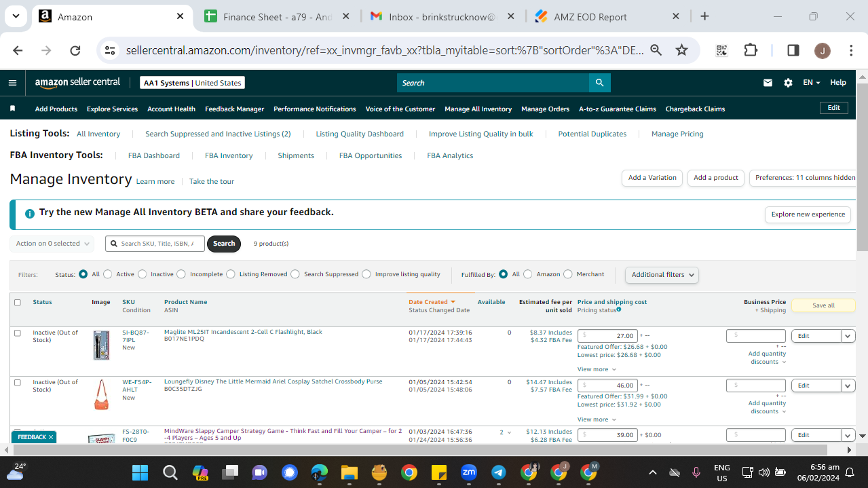Bookmark this page with star icon

(x=681, y=50)
